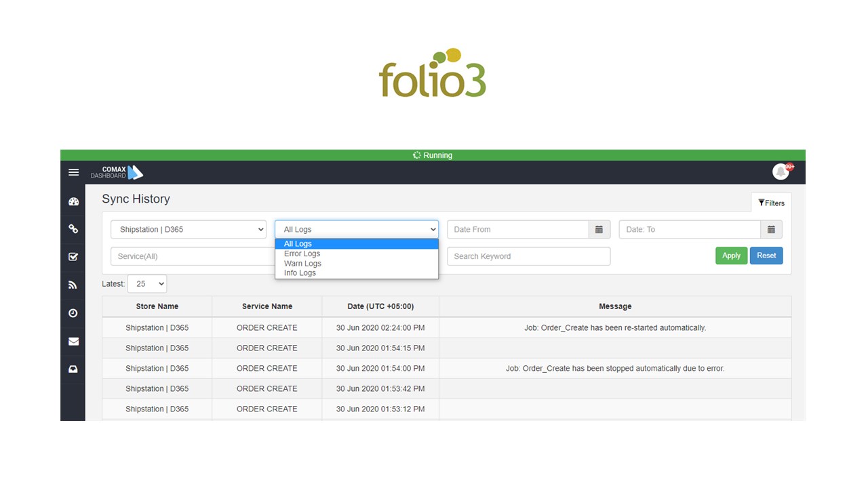Open the connections link sidebar icon
The width and height of the screenshot is (868, 488).
[73, 229]
